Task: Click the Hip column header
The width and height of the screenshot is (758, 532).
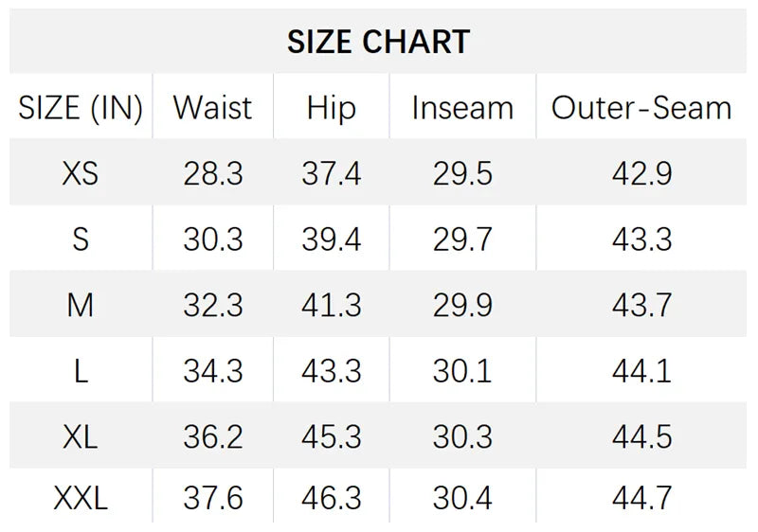Action: [332, 108]
